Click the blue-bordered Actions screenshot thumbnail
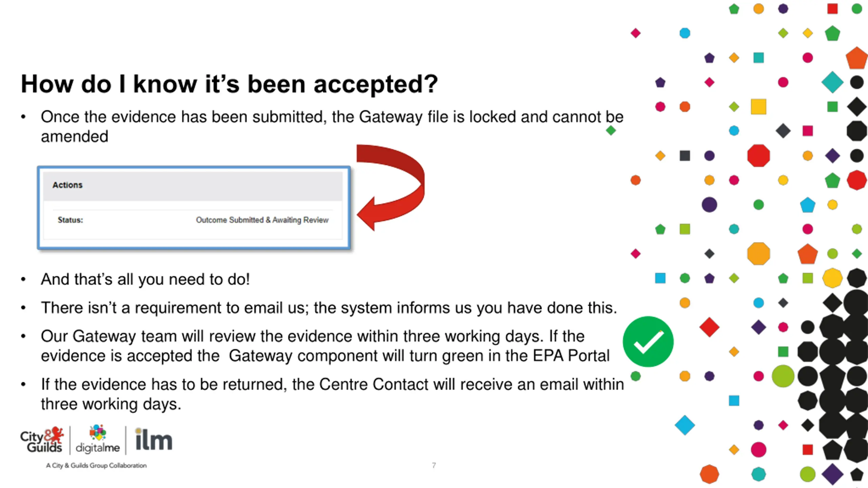 [x=194, y=208]
